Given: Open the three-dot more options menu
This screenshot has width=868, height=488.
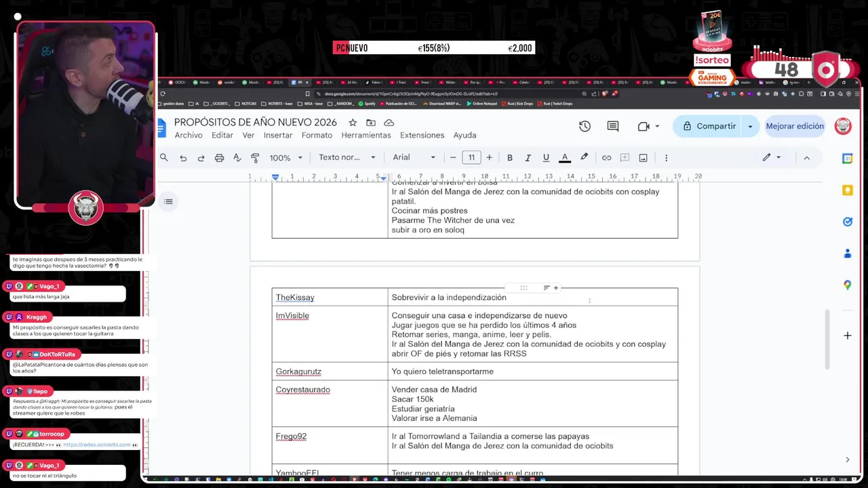Looking at the screenshot, I should [x=666, y=157].
